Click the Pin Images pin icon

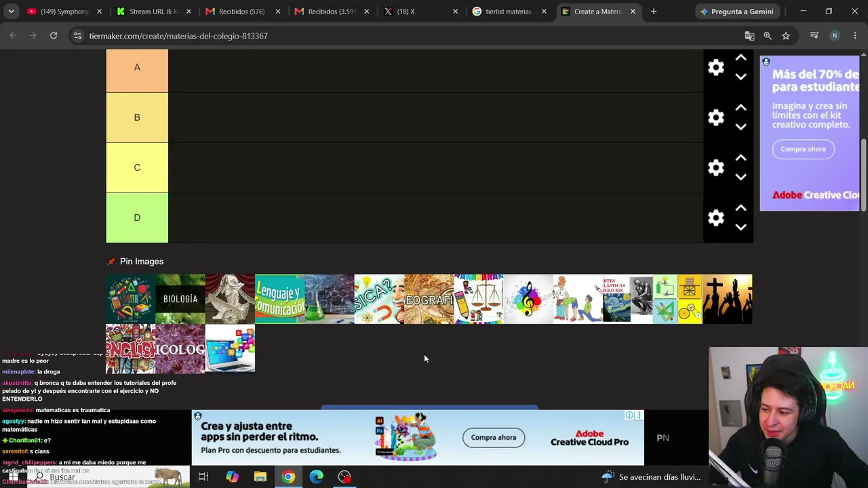pos(111,262)
